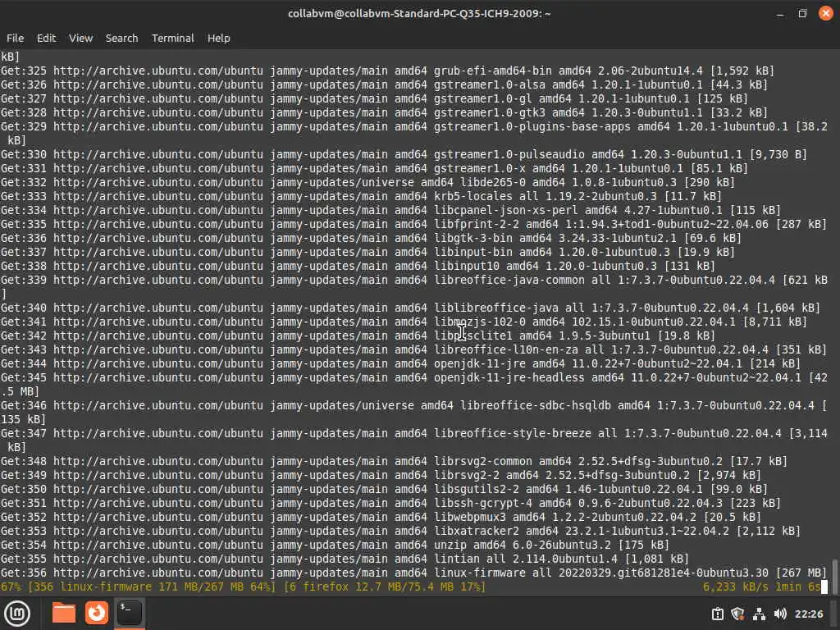Click the Get:330 gstreamer1.0-pulseaudio line
Viewport: 840px width, 630px height.
[404, 154]
